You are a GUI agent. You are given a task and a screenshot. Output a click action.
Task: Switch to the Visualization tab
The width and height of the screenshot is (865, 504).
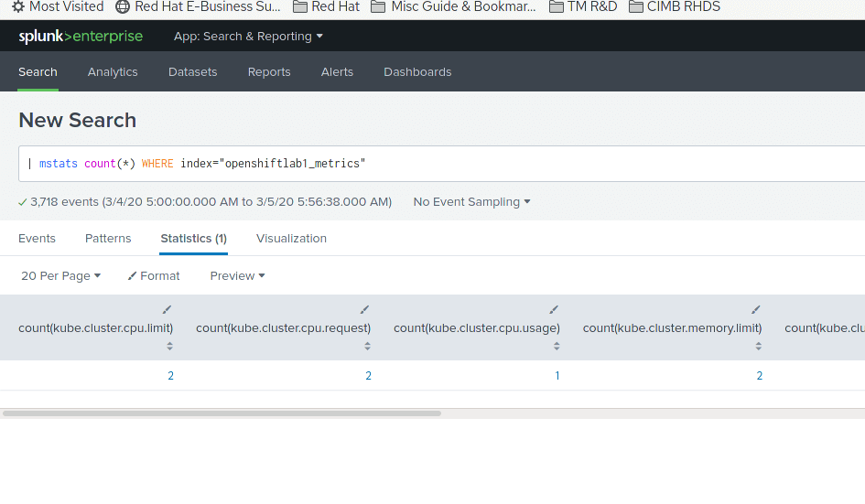tap(291, 238)
